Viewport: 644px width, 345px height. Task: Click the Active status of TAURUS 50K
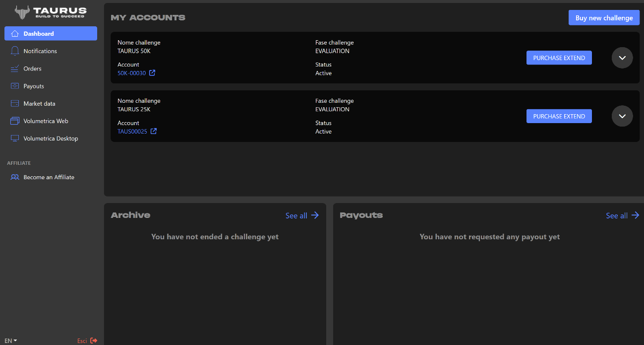pyautogui.click(x=323, y=73)
